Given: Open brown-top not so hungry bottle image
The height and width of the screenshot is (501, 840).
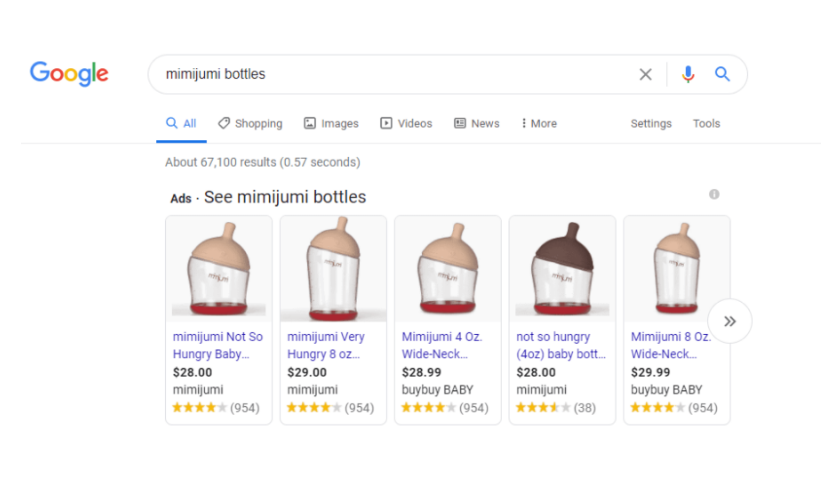Looking at the screenshot, I should [x=562, y=269].
